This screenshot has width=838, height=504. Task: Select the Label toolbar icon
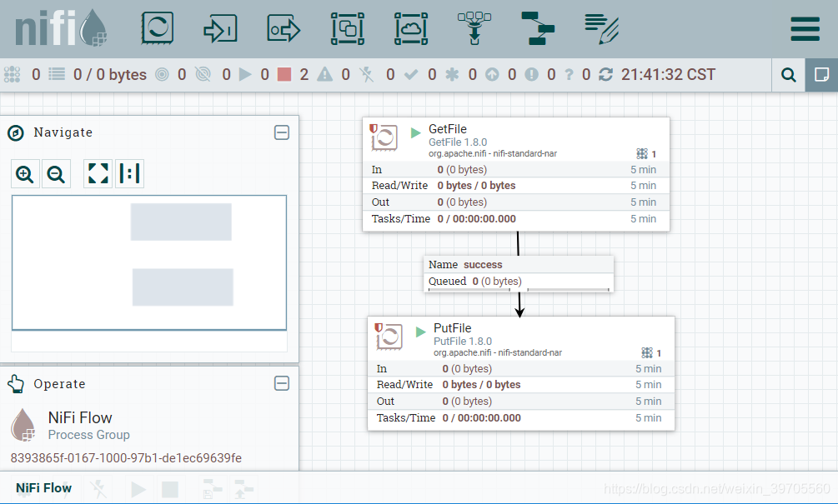click(602, 29)
